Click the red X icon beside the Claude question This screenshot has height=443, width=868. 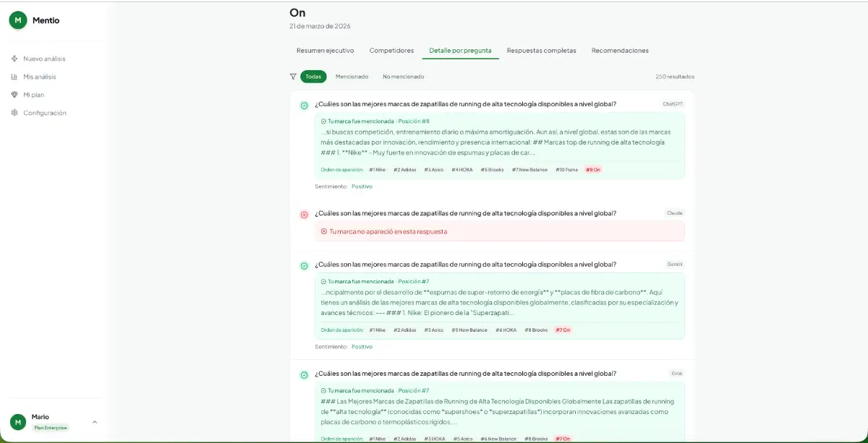(304, 215)
